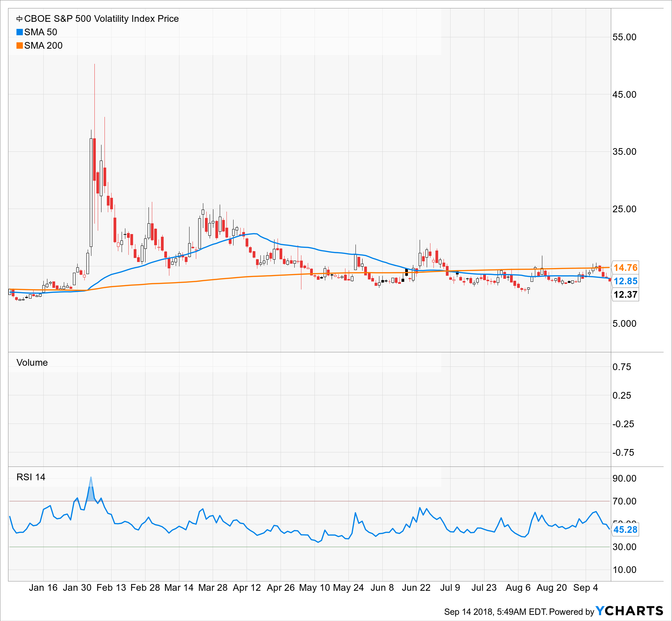The image size is (672, 621).
Task: Click the 'Feb 13' date axis label
Action: (111, 588)
